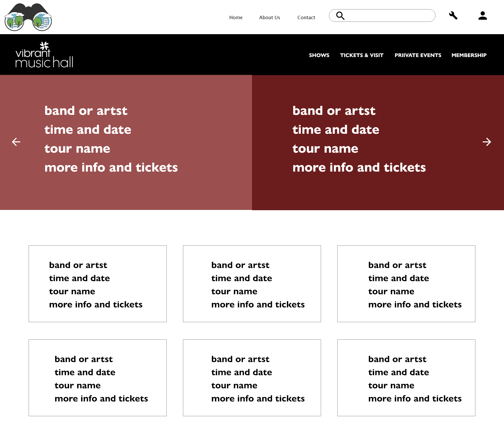The width and height of the screenshot is (504, 433).
Task: Open TICKETS & VISIT section
Action: pos(362,55)
